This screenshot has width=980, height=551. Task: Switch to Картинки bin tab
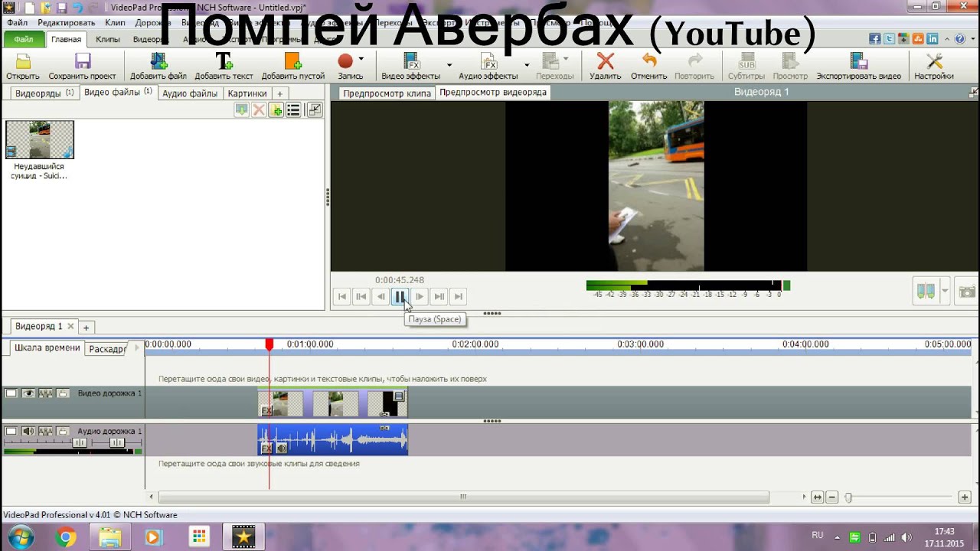[x=247, y=93]
